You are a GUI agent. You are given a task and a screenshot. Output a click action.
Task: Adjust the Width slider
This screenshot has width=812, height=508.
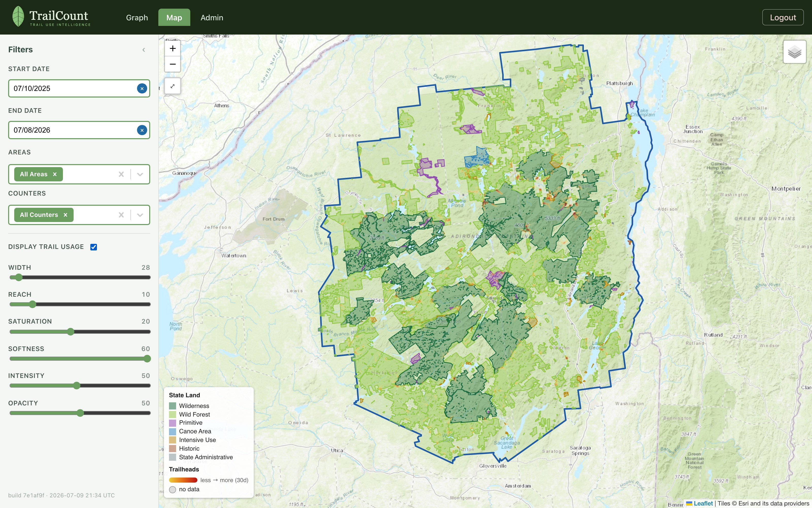(x=80, y=277)
